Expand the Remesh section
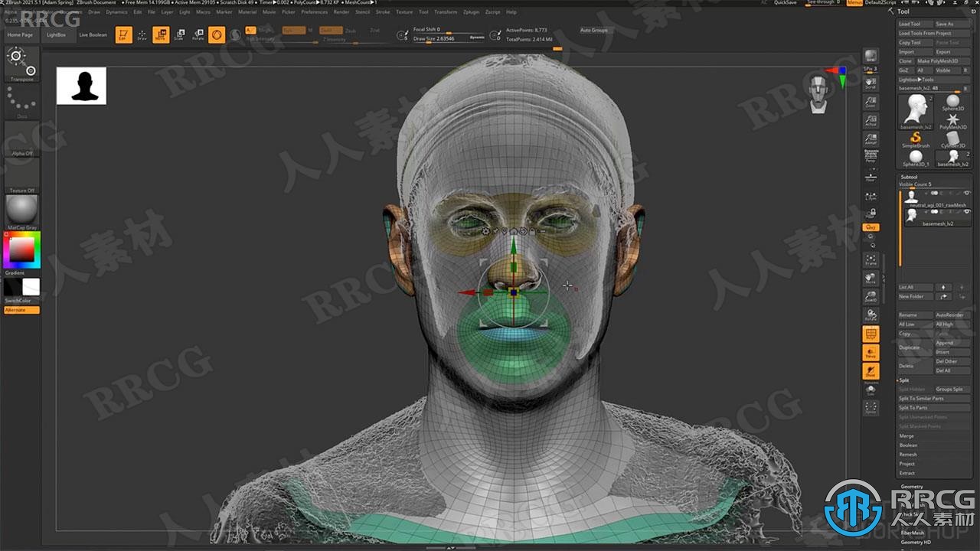Viewport: 980px width, 551px height. 908,455
